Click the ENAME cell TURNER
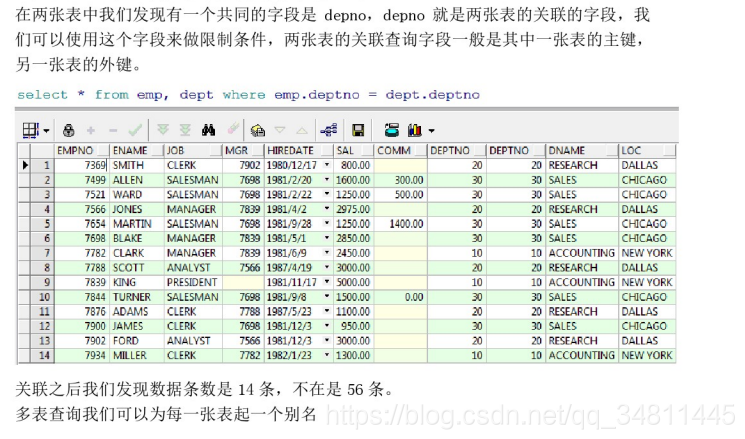The image size is (745, 439). 137,297
